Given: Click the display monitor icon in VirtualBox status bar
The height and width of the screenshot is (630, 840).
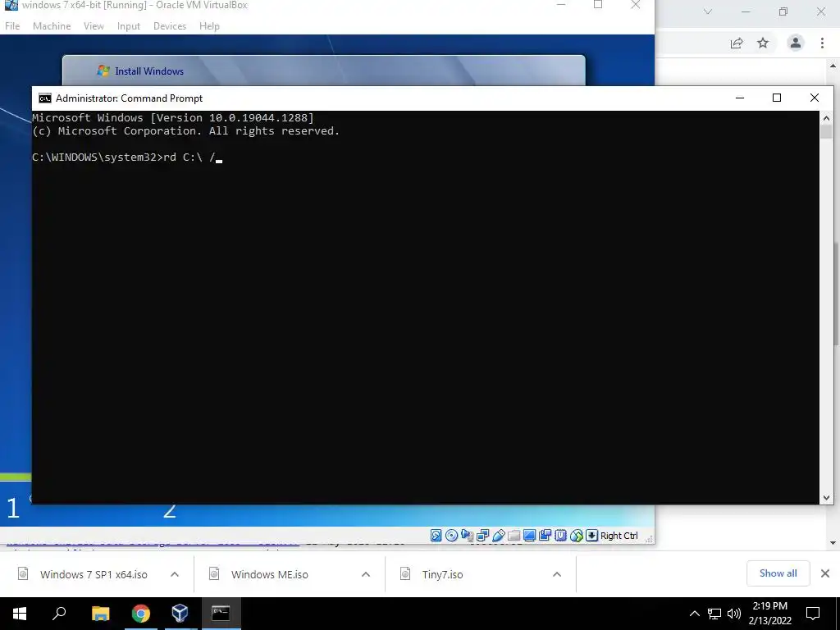Looking at the screenshot, I should (x=529, y=535).
